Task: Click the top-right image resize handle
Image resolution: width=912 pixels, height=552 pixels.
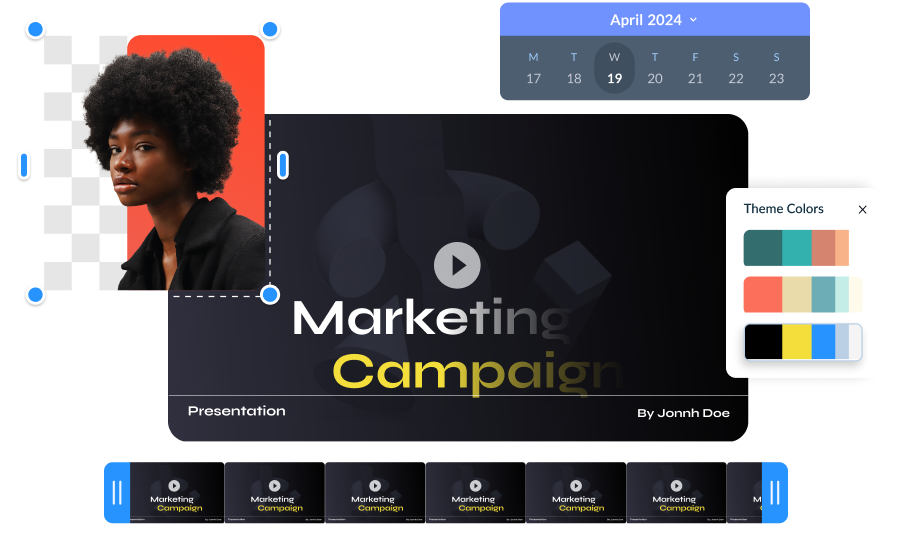Action: tap(270, 30)
